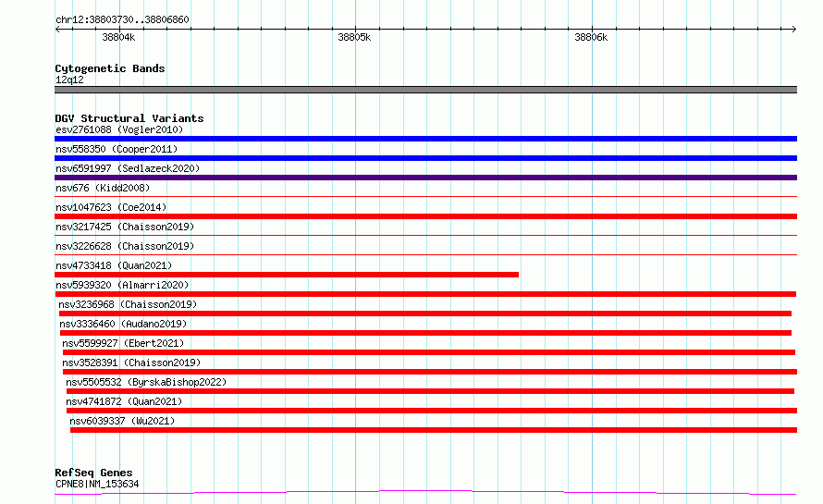Viewport: 823px width, 504px height.
Task: Click the 38805k ruler tick label
Action: click(354, 37)
